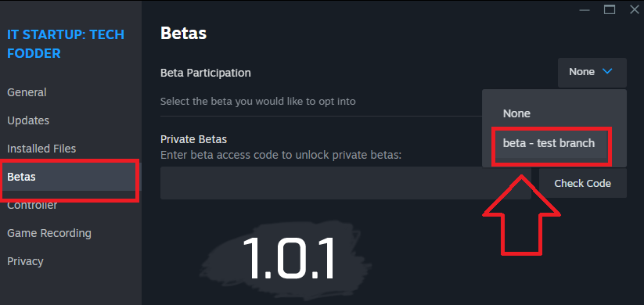Open the Privacy settings tab
The height and width of the screenshot is (305, 644).
25,261
